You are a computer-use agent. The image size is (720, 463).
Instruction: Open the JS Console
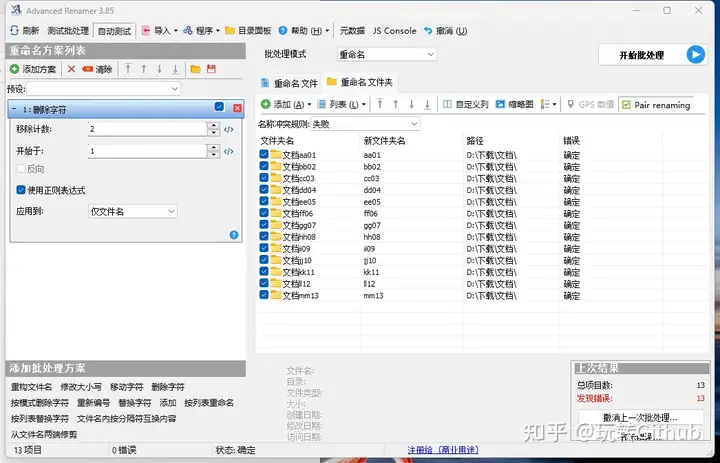(394, 31)
